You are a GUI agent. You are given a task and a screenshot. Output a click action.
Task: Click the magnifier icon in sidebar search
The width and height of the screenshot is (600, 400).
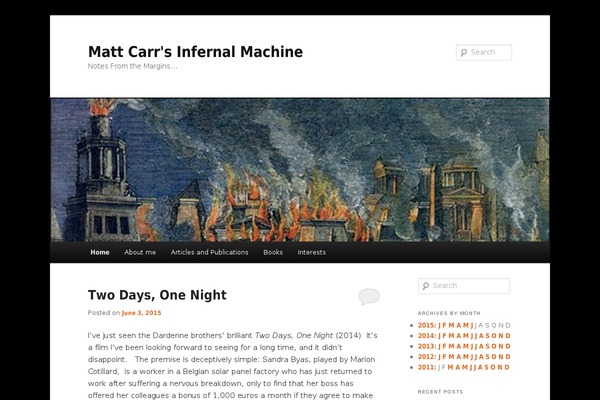pyautogui.click(x=426, y=286)
